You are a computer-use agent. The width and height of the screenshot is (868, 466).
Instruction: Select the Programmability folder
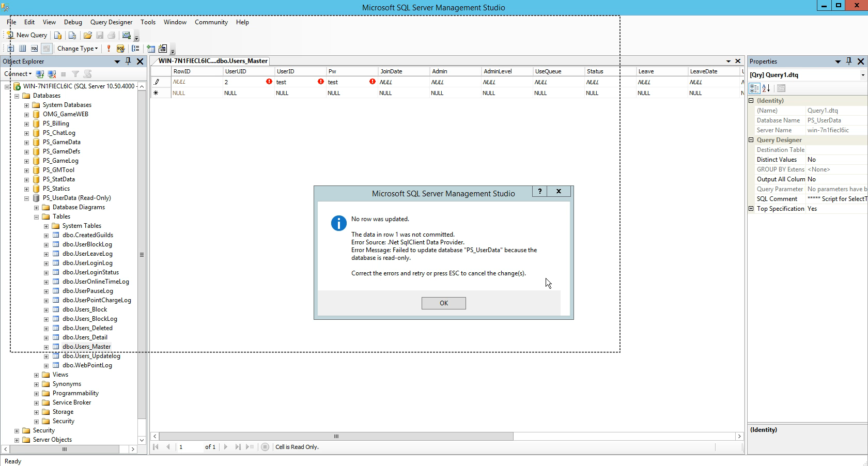point(75,393)
